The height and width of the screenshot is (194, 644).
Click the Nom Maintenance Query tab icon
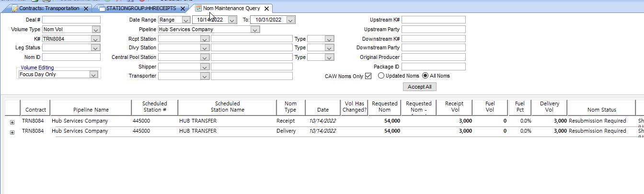pos(198,8)
